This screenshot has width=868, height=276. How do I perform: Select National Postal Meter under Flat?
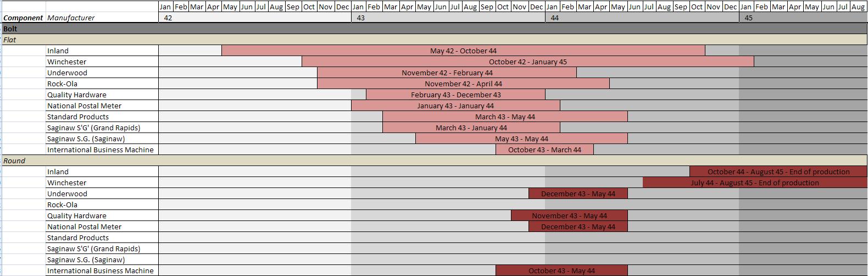102,106
